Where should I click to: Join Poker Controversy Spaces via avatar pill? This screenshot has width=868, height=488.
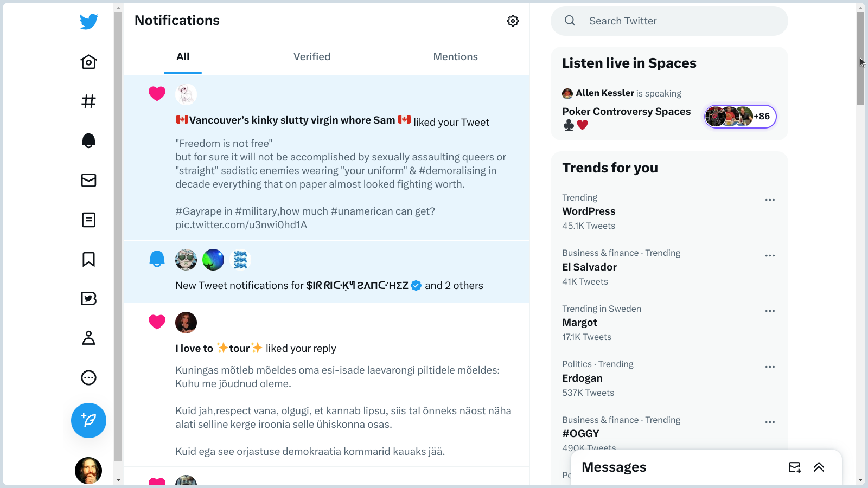740,117
